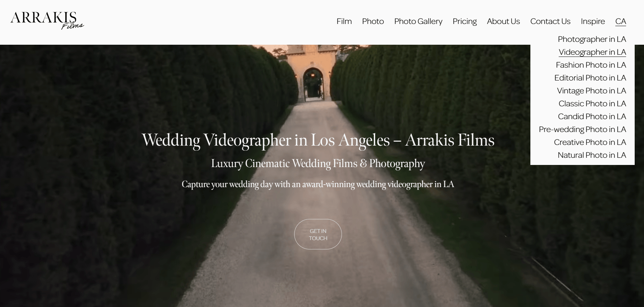Collapse the CA dropdown menu
This screenshot has width=644, height=307.
pyautogui.click(x=621, y=21)
